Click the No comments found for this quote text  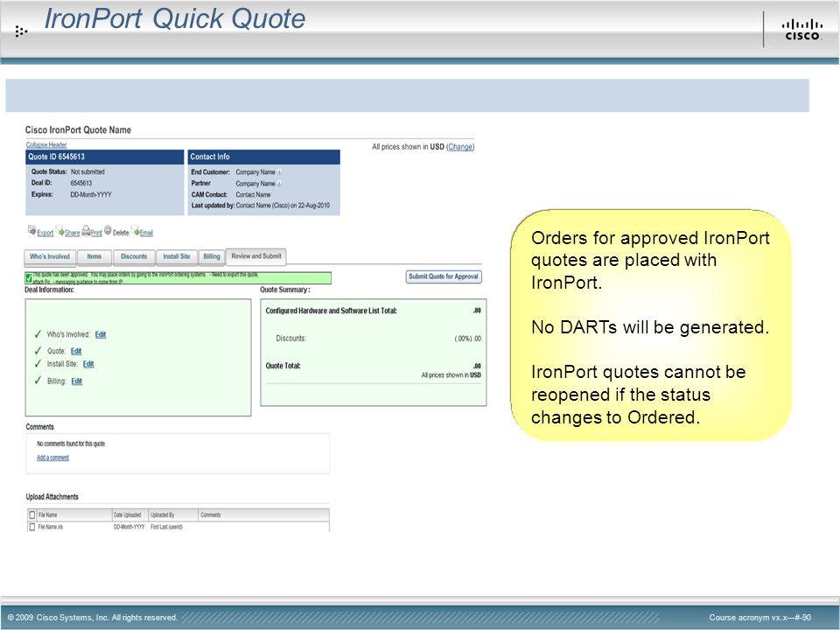click(x=71, y=444)
